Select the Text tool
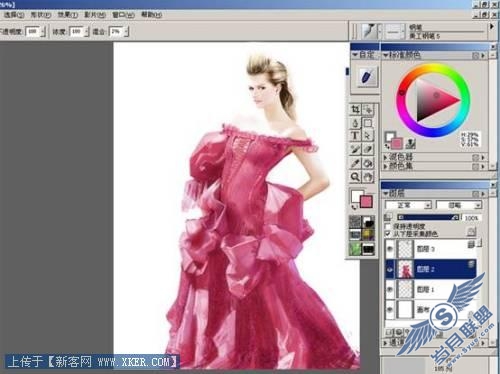Screen dimensions: 500x374 click(x=356, y=136)
